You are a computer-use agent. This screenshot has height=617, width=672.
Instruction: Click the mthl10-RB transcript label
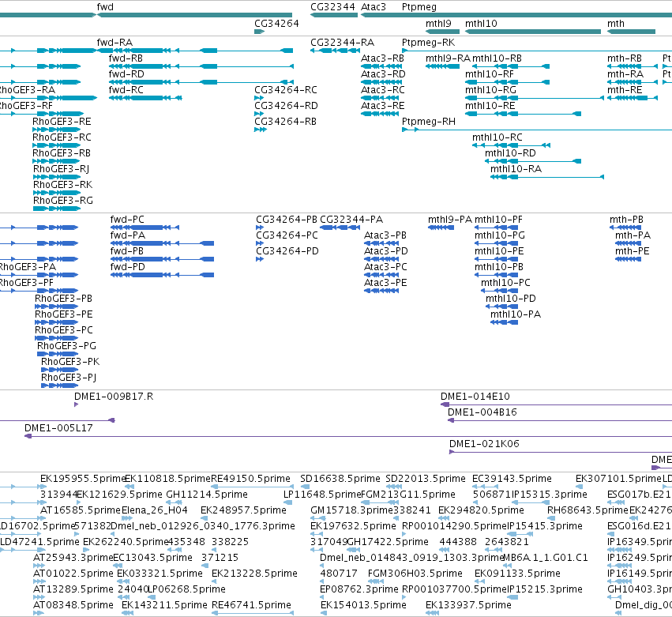(x=497, y=58)
